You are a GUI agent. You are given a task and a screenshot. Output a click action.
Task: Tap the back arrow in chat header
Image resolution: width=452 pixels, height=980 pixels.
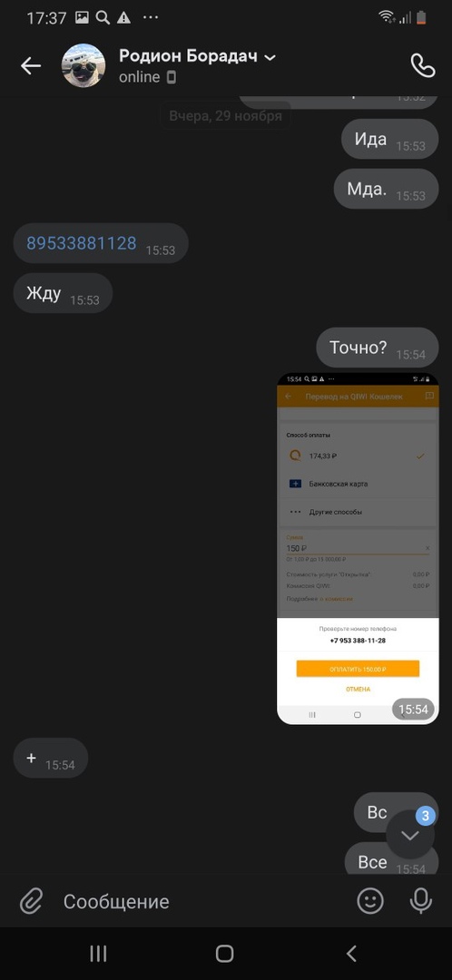click(31, 65)
